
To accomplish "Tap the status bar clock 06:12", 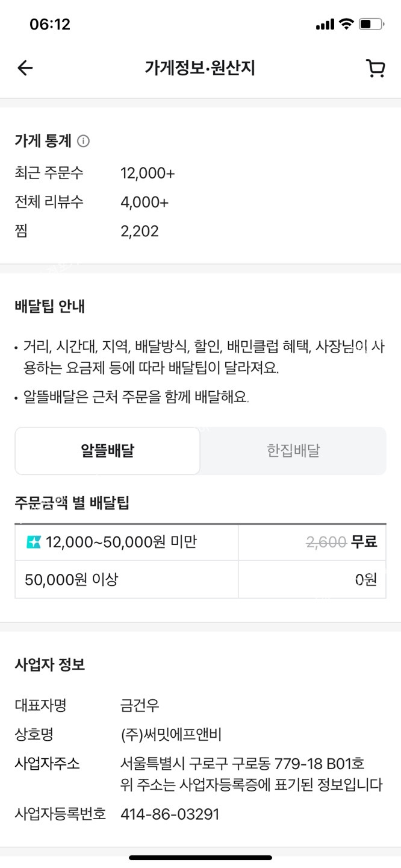I will (x=50, y=24).
